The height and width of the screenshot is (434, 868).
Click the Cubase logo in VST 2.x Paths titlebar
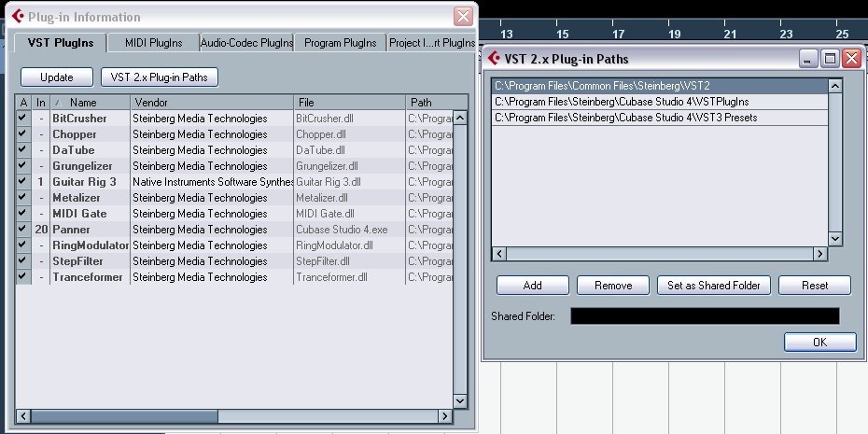pyautogui.click(x=494, y=58)
